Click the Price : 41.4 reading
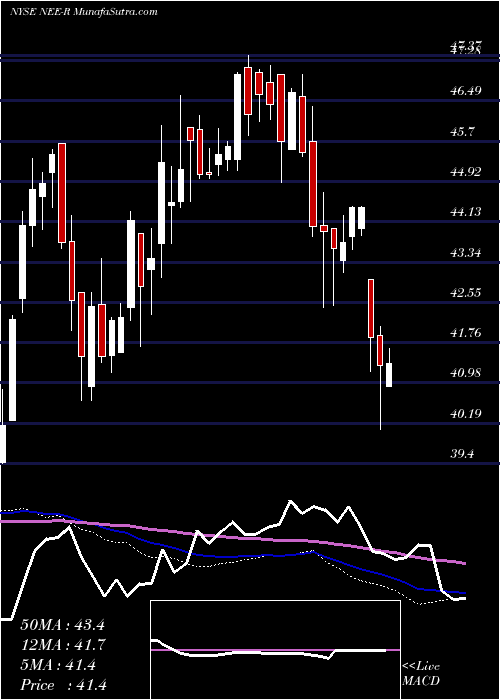The image size is (500, 700). point(63,685)
